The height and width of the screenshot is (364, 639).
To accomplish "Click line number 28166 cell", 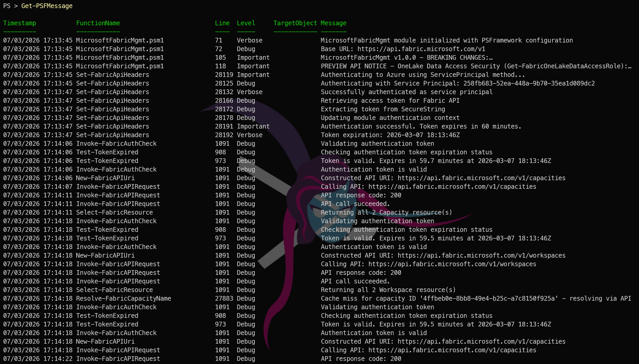I will (224, 100).
